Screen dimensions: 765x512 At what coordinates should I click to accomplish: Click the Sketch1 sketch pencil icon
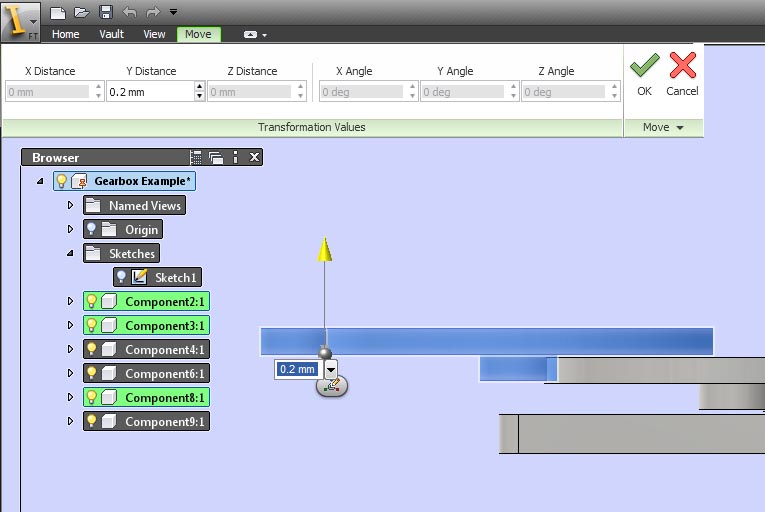pyautogui.click(x=140, y=277)
